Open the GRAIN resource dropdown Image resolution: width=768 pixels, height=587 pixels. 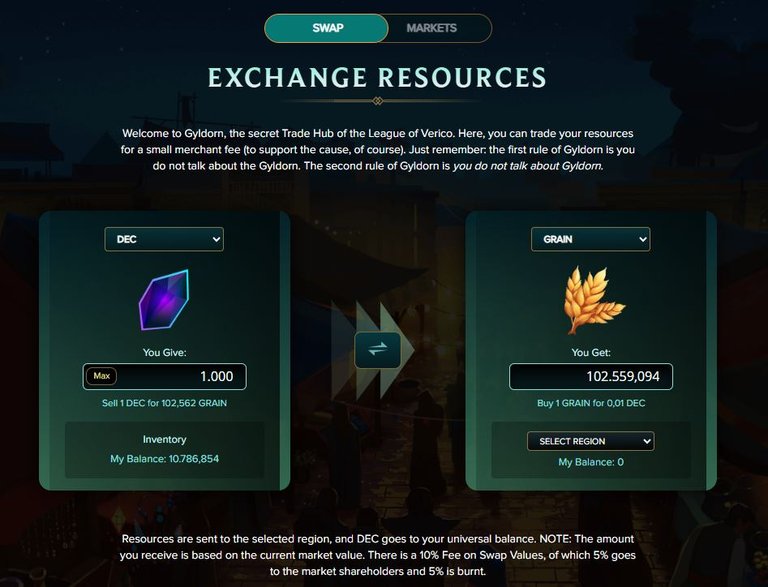591,239
